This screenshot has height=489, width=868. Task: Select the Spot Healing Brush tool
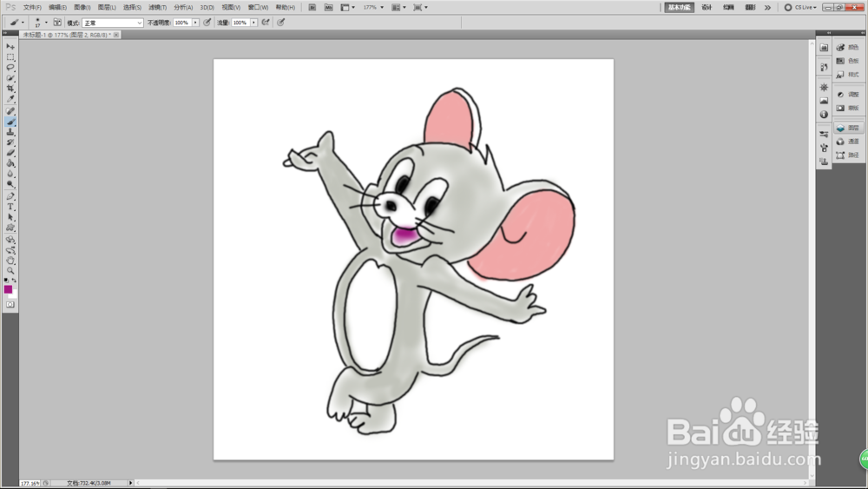point(10,111)
